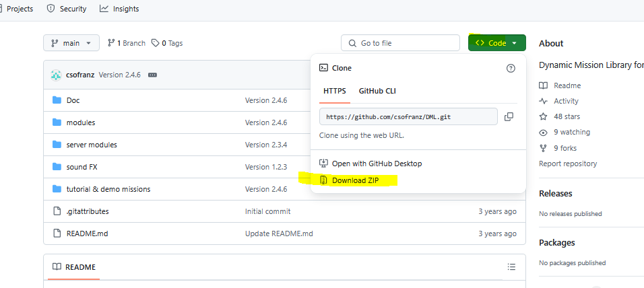Open Version 1.2.3 commit for sound FX
Viewport: 644px width, 288px height.
point(266,167)
